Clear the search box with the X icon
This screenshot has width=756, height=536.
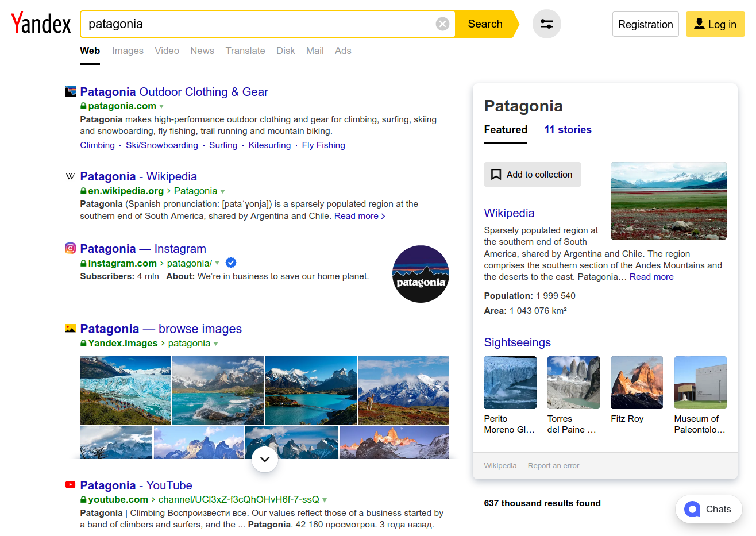pos(442,24)
